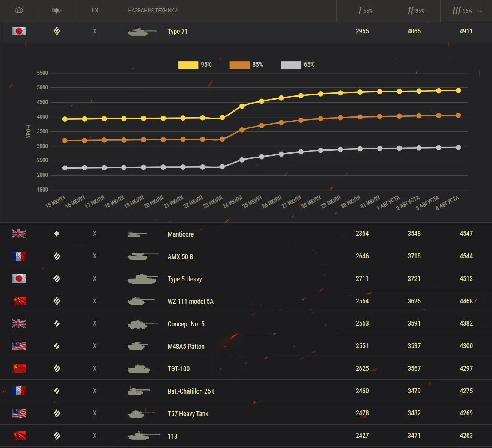
Task: Click the US flag in M48A5 Patton row
Action: [x=19, y=346]
